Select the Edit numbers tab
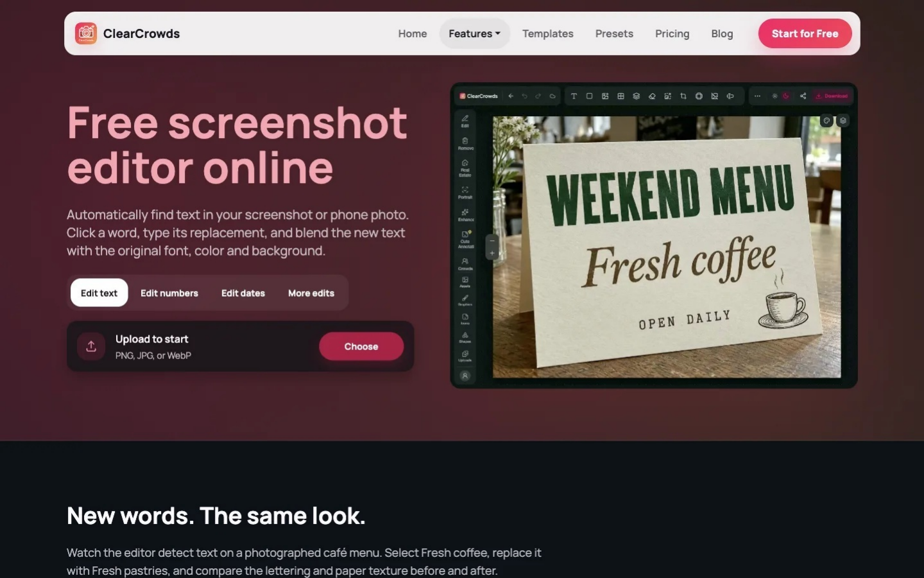The width and height of the screenshot is (924, 578). click(169, 293)
